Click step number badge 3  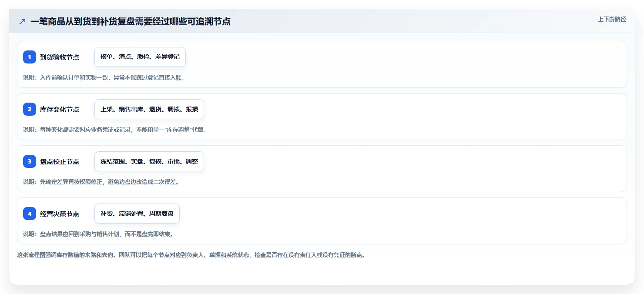(x=30, y=161)
